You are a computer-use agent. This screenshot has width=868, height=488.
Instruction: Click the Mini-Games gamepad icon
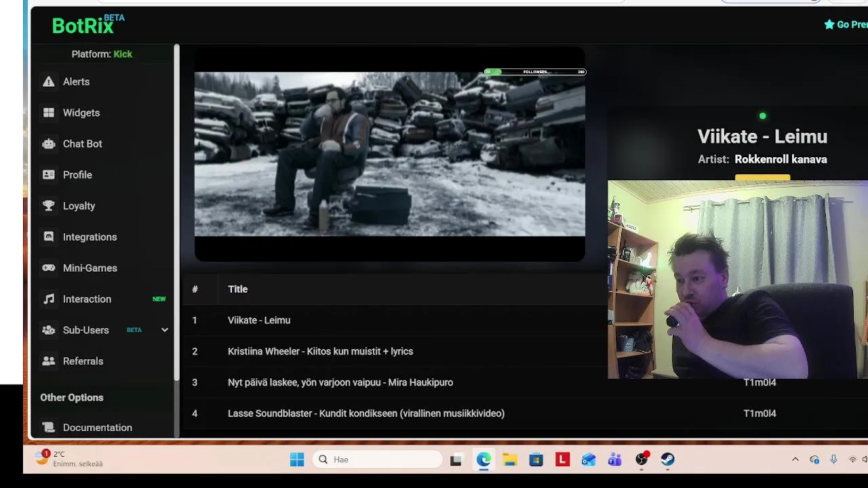[x=48, y=268]
